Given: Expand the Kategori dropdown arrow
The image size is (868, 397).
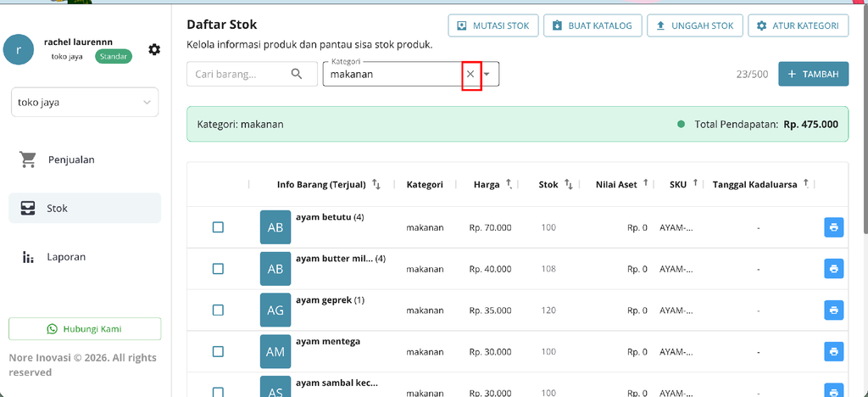Looking at the screenshot, I should tap(487, 74).
